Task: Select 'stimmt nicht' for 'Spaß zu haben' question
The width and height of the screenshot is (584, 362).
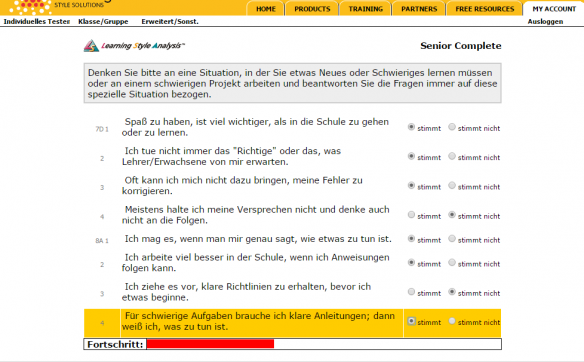Action: click(452, 127)
